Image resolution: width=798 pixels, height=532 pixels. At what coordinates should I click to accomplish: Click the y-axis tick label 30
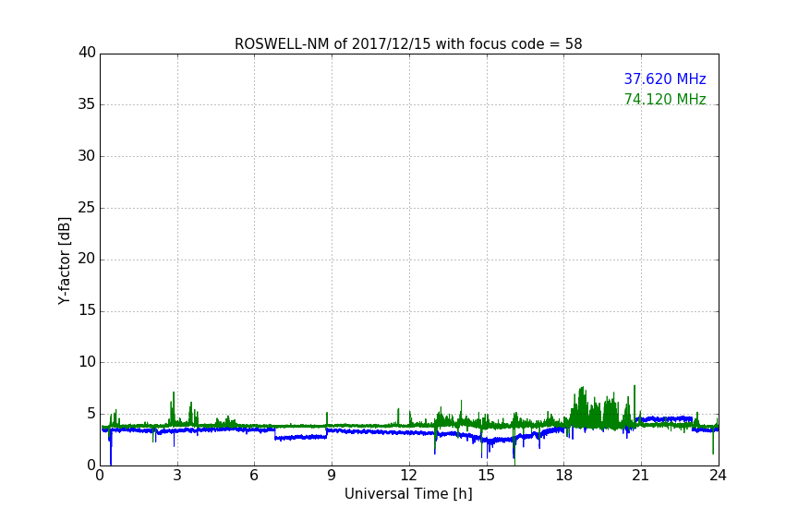click(x=87, y=156)
